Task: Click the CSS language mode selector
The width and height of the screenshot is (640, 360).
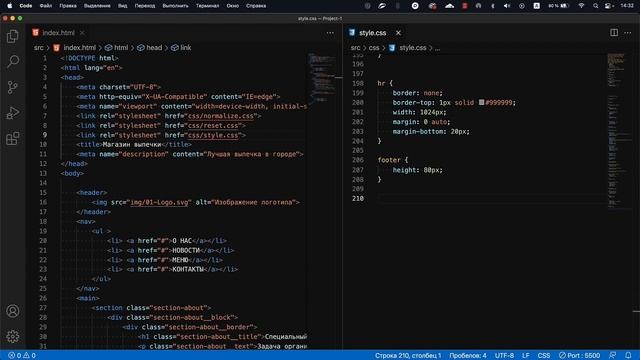Action: 544,356
